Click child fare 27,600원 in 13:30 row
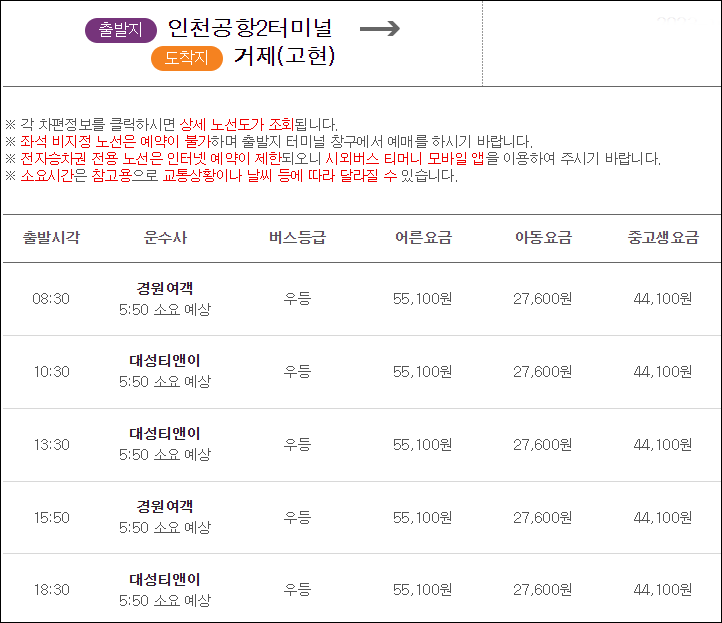The width and height of the screenshot is (722, 623). [x=543, y=444]
